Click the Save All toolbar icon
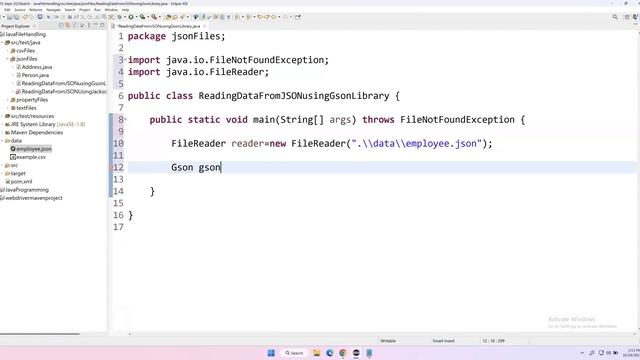This screenshot has height=360, width=640. [16, 17]
